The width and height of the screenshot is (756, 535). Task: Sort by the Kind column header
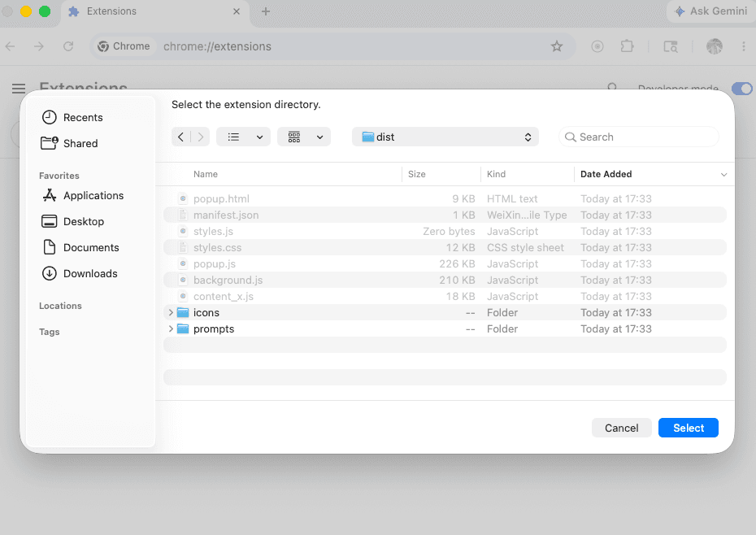(496, 174)
